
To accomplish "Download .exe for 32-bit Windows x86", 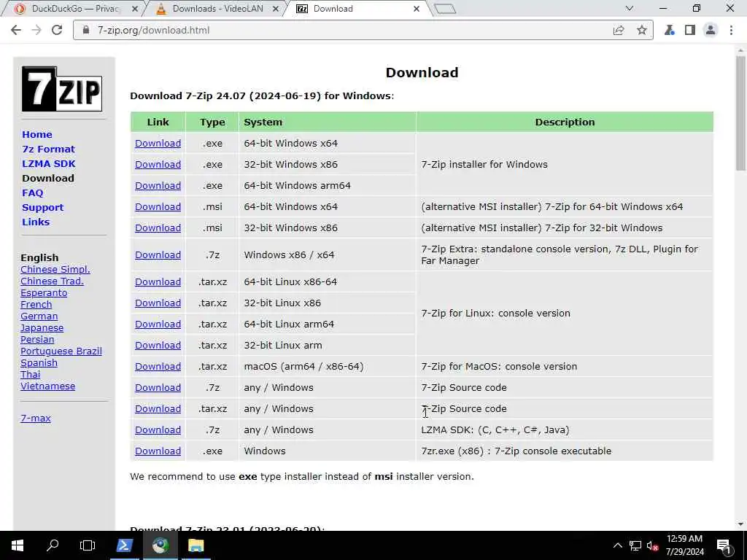I will tap(158, 164).
